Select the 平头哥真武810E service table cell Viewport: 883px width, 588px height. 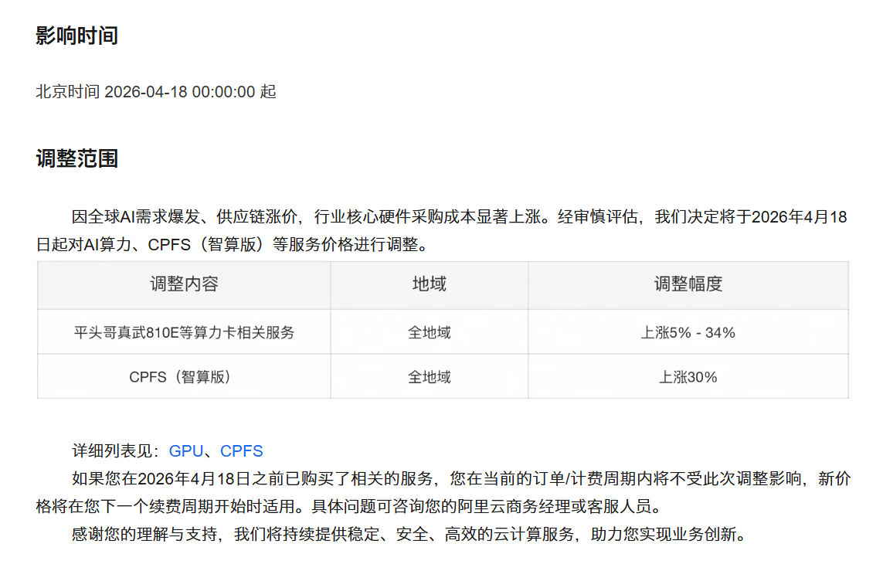click(183, 331)
